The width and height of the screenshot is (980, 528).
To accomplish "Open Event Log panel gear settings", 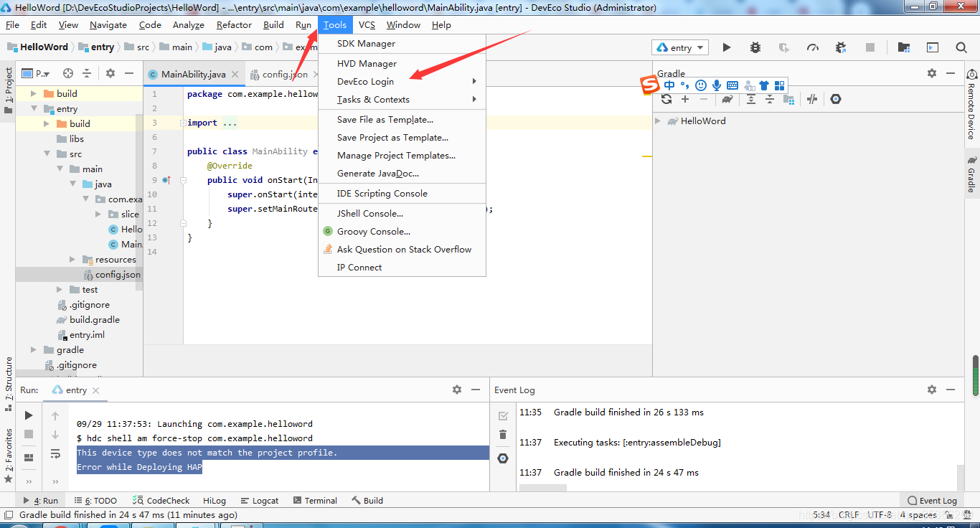I will [932, 390].
